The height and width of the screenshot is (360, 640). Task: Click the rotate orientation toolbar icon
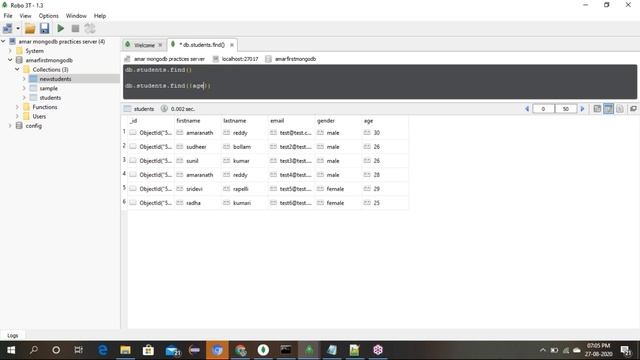[x=90, y=28]
